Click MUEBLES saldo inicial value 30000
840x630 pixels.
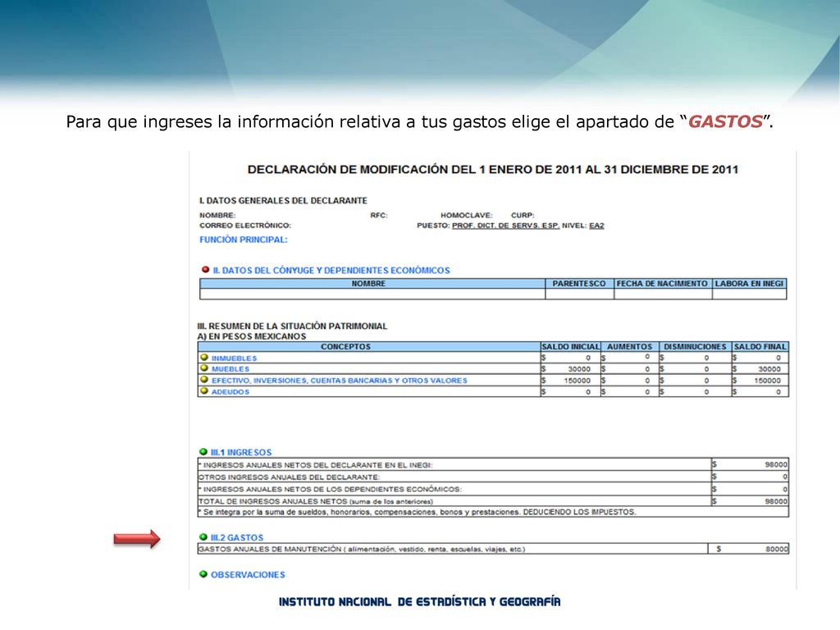click(x=579, y=369)
